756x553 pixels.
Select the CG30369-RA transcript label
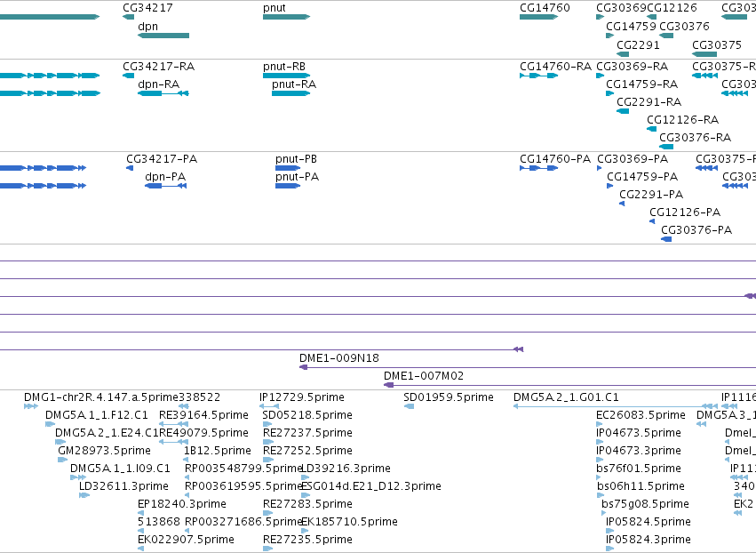633,66
